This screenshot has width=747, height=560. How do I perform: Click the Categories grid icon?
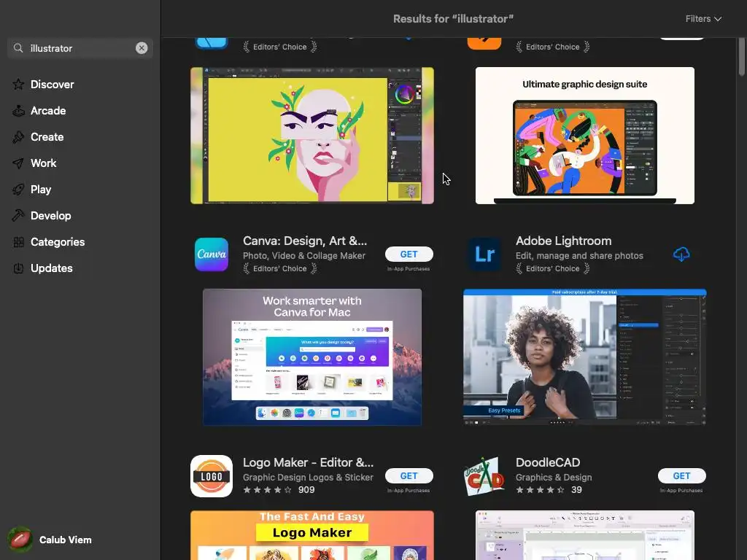18,242
